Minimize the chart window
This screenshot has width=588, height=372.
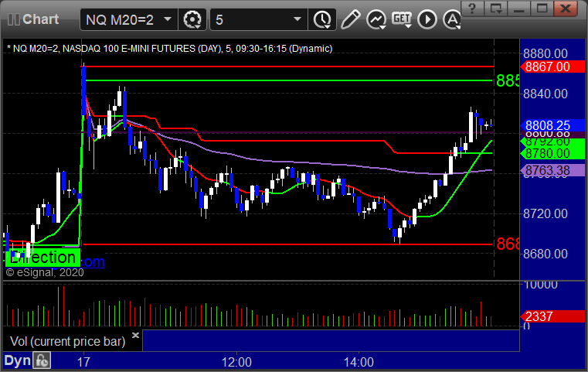pyautogui.click(x=519, y=9)
